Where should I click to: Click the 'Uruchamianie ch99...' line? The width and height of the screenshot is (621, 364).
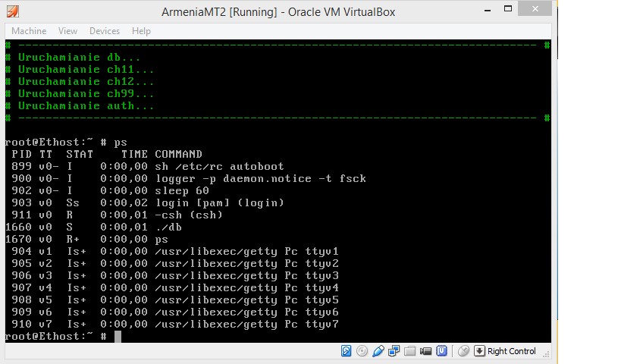[x=80, y=94]
